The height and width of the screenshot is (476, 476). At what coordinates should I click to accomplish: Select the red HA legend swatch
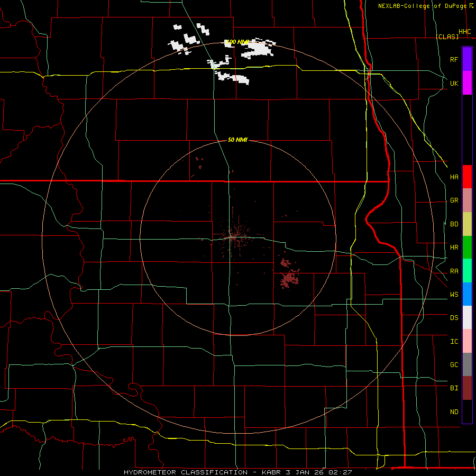pyautogui.click(x=467, y=177)
